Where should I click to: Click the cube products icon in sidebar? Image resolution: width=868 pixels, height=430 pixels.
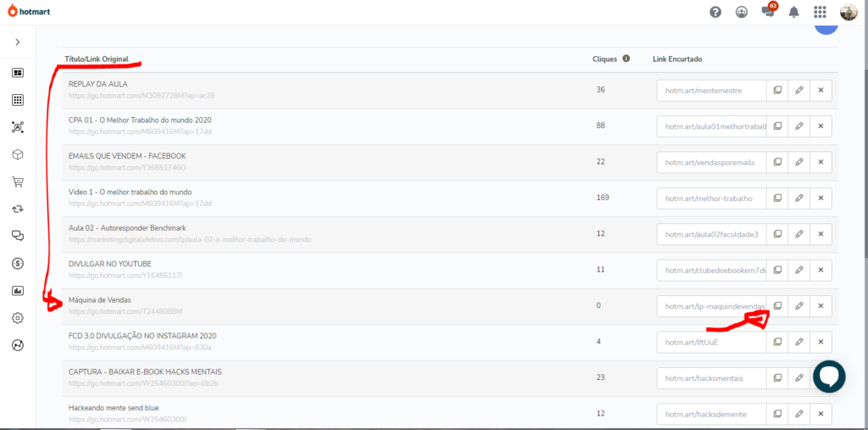(x=18, y=154)
